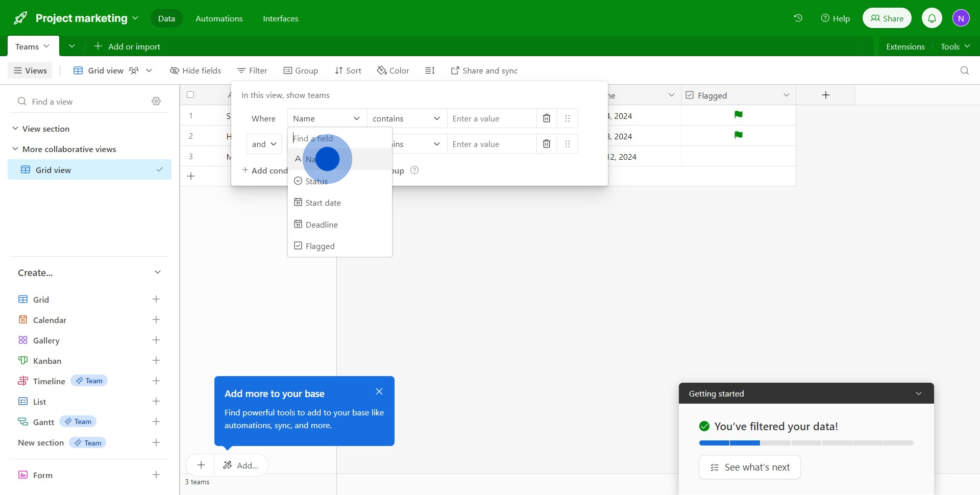Open the notifications bell
The image size is (980, 495).
(932, 18)
